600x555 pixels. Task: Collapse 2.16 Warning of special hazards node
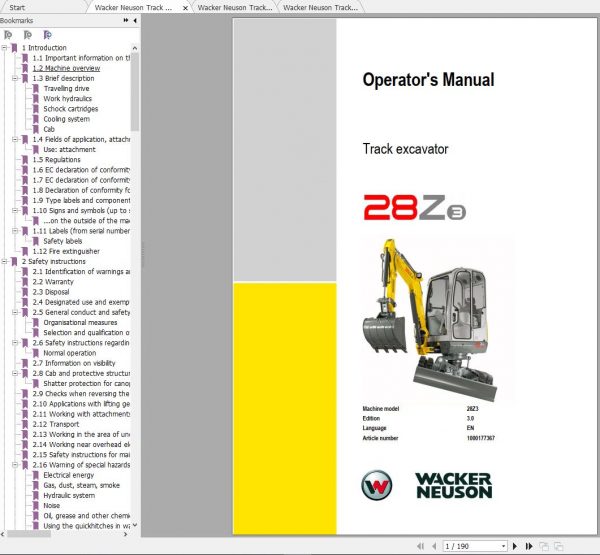click(x=15, y=465)
